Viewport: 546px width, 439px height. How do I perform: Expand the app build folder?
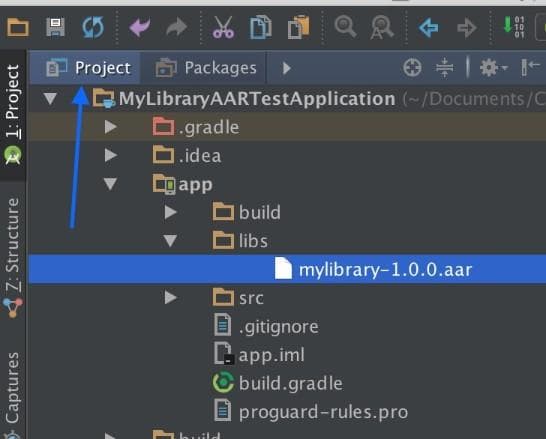point(170,212)
